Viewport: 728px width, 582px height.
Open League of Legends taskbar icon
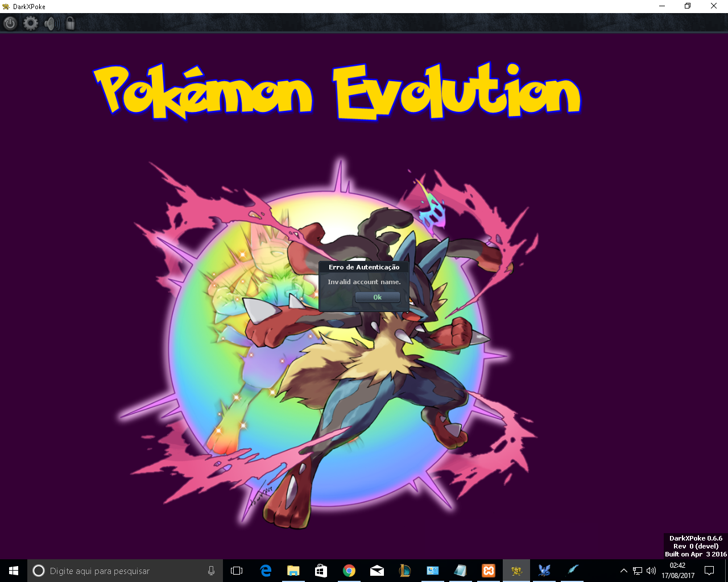tap(405, 571)
